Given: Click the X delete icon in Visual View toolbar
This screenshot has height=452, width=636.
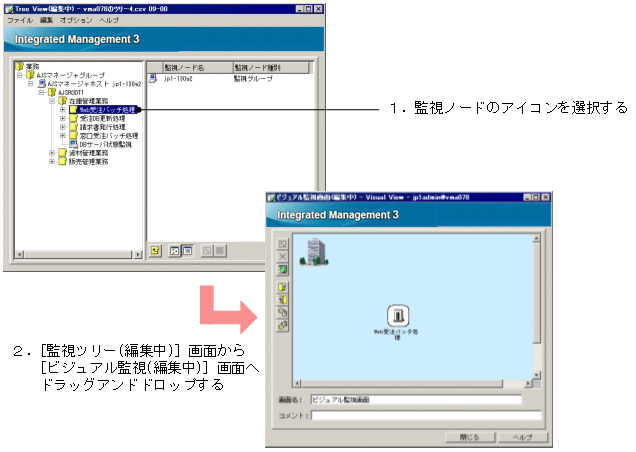Looking at the screenshot, I should coord(282,257).
